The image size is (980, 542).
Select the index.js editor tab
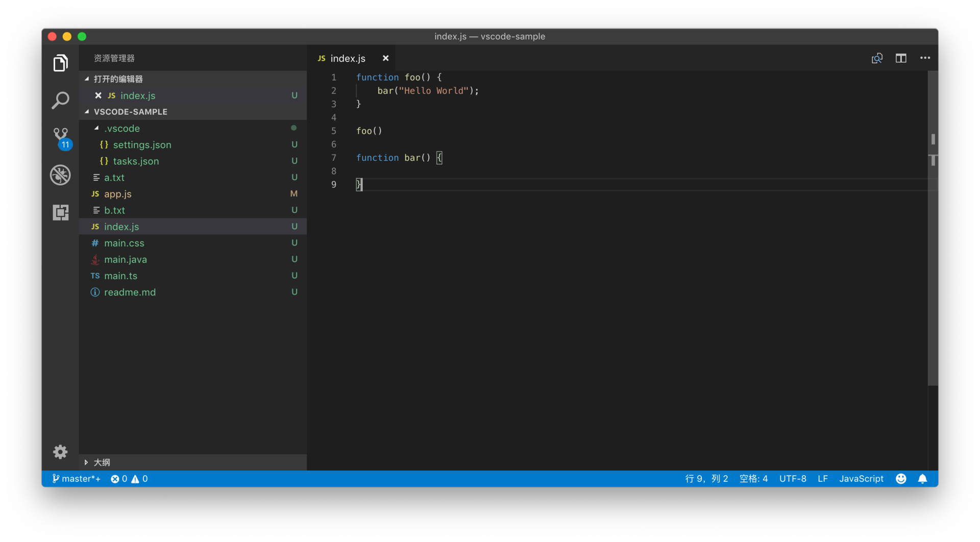point(347,58)
